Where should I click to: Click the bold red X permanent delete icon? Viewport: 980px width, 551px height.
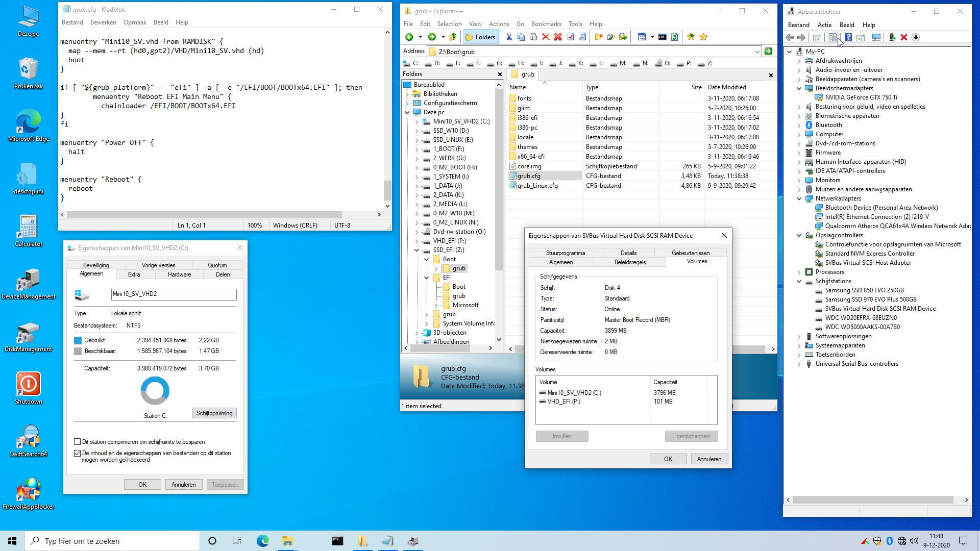pyautogui.click(x=558, y=37)
